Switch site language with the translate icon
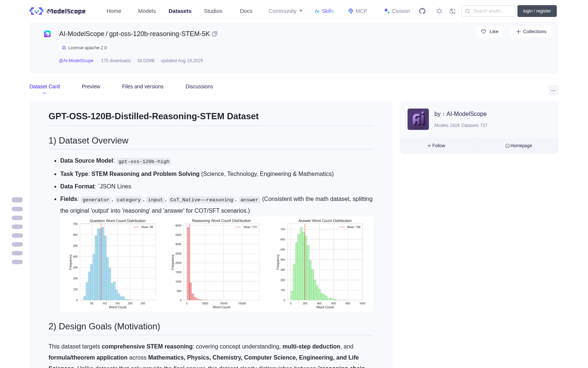Image resolution: width=588 pixels, height=368 pixels. coord(453,11)
